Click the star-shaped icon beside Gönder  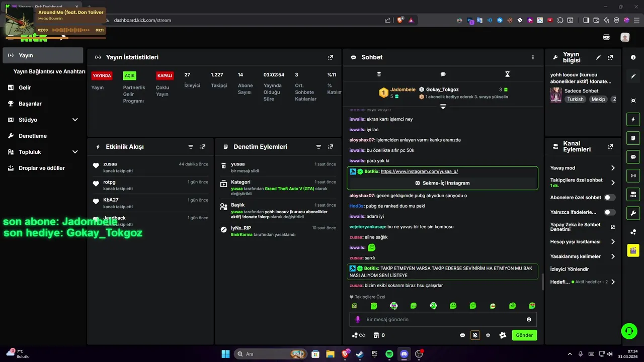tap(502, 335)
